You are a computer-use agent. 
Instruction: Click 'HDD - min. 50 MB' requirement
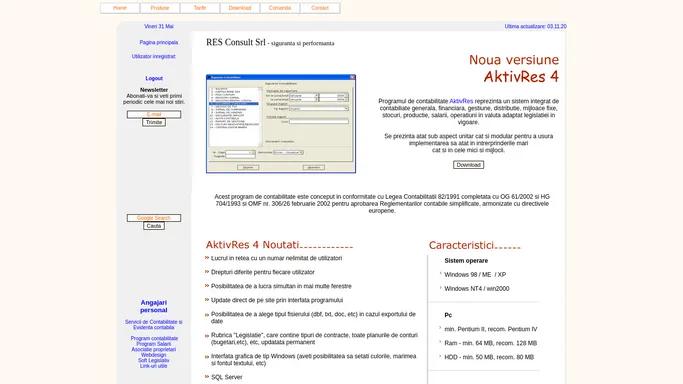489,357
